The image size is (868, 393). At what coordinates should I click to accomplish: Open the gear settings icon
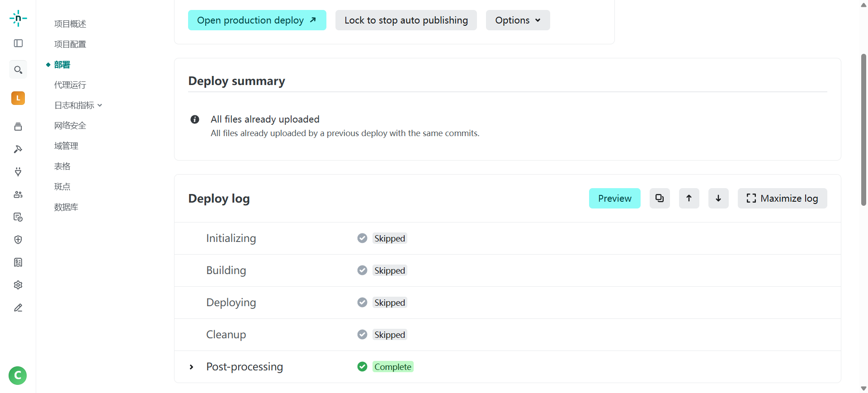tap(18, 285)
